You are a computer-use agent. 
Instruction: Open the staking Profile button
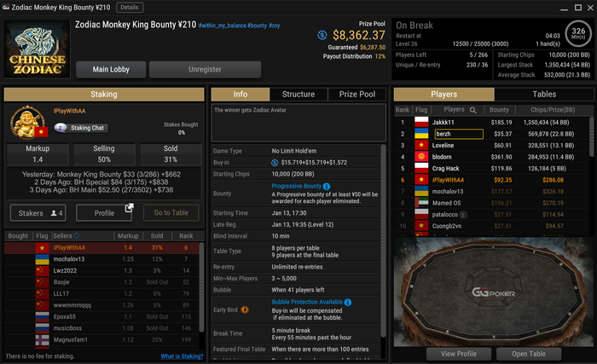click(x=104, y=213)
